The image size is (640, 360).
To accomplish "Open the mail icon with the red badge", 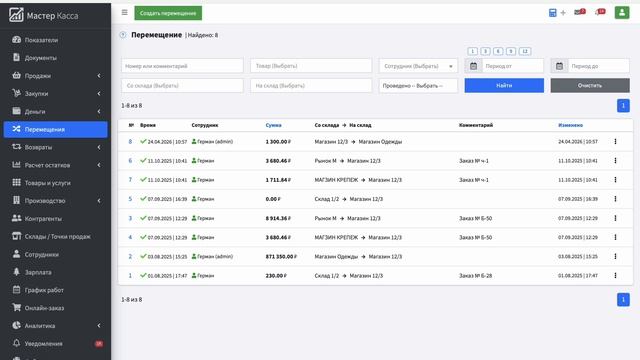I will pos(580,12).
